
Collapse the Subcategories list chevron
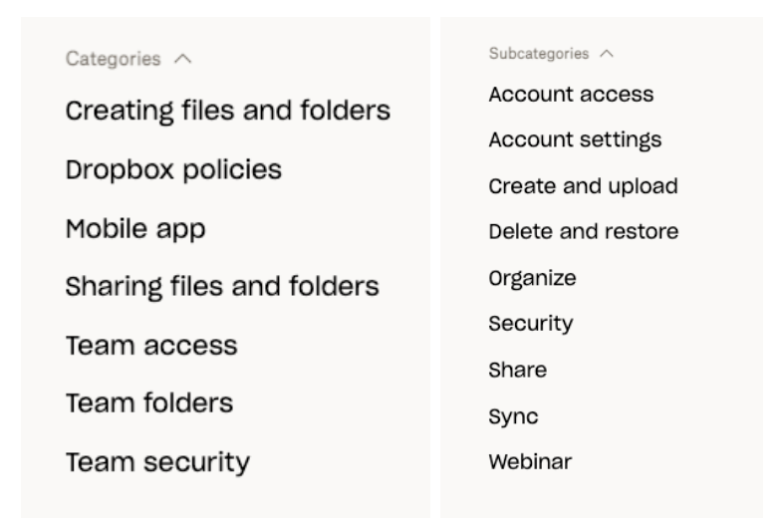tap(608, 53)
